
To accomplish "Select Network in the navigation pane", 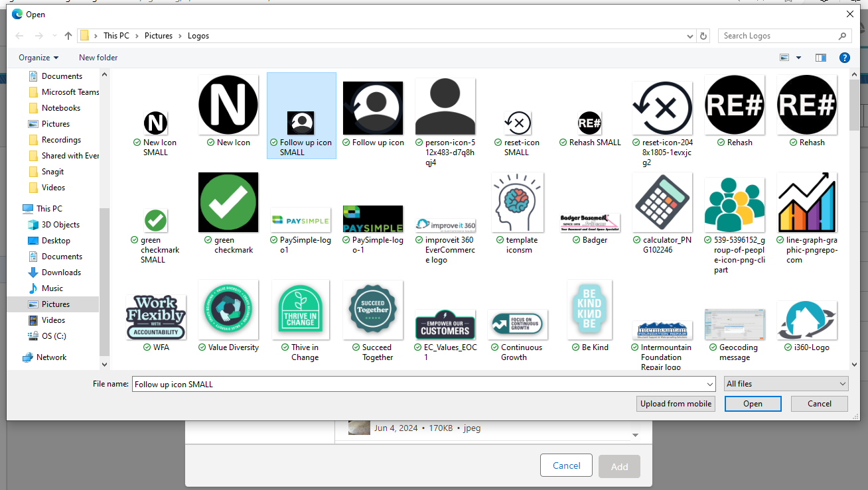I will (44, 357).
